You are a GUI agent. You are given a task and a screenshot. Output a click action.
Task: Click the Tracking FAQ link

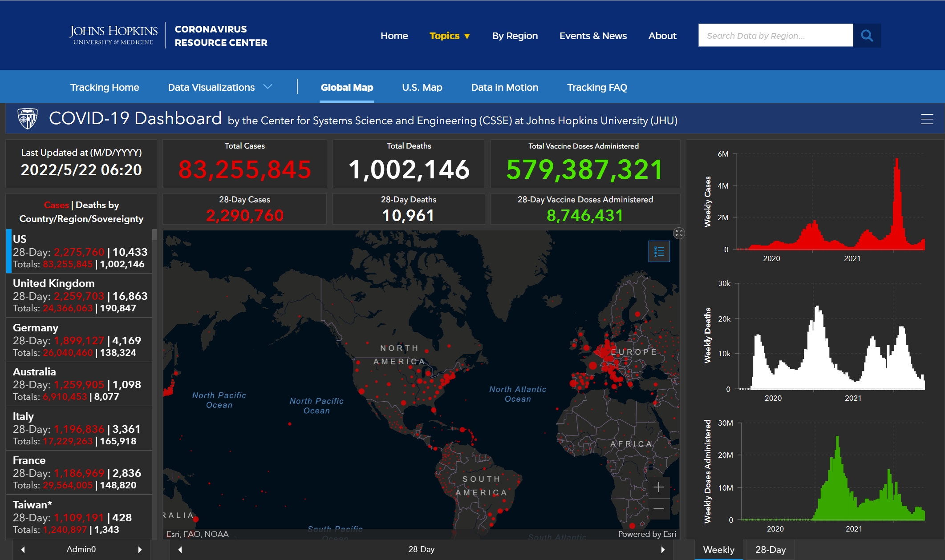click(596, 87)
